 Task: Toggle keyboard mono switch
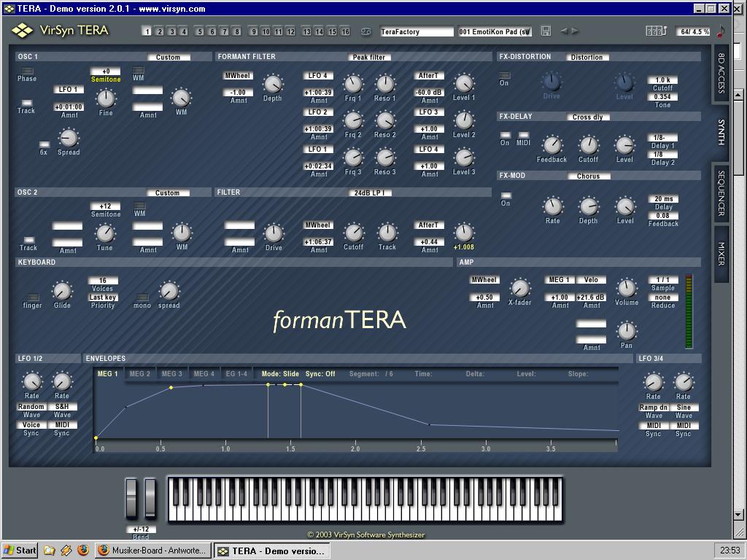coord(142,297)
